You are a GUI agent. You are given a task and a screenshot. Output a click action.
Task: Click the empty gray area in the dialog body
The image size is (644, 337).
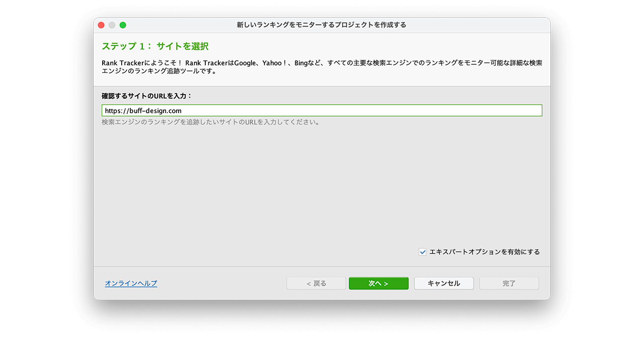(321, 186)
